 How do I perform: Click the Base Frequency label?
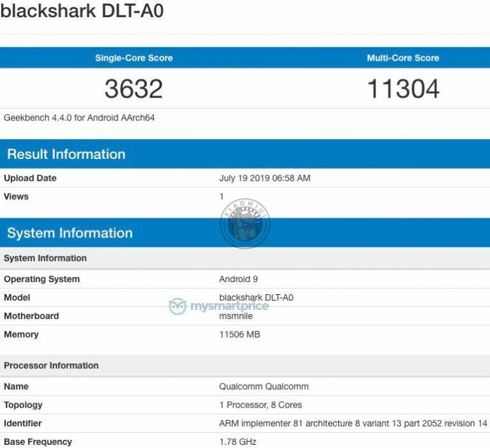click(x=38, y=442)
